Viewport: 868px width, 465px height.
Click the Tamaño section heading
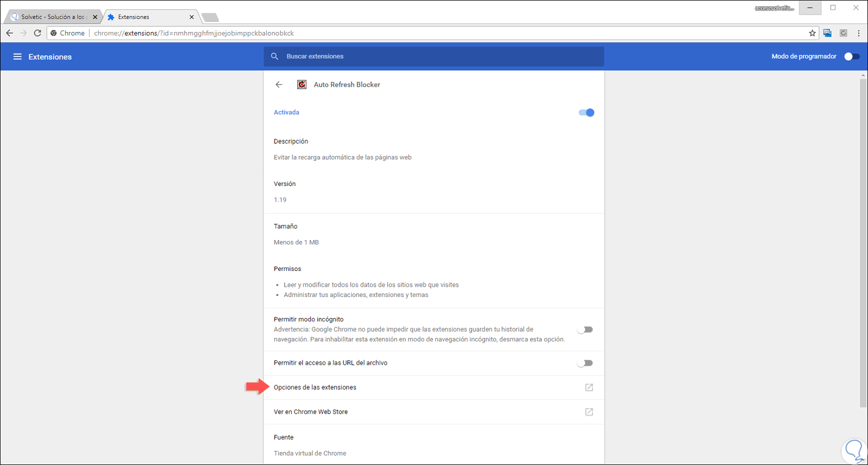285,227
